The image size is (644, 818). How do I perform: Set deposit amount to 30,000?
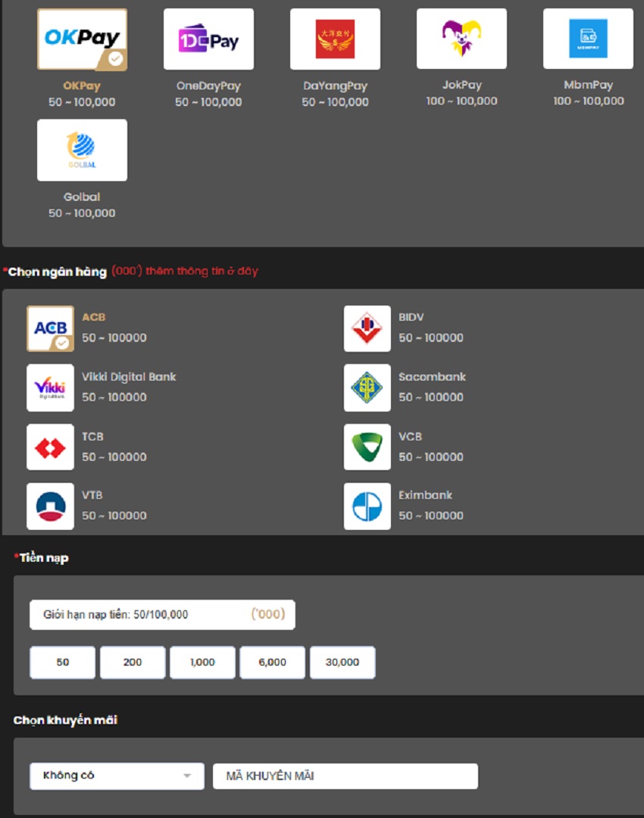point(342,662)
